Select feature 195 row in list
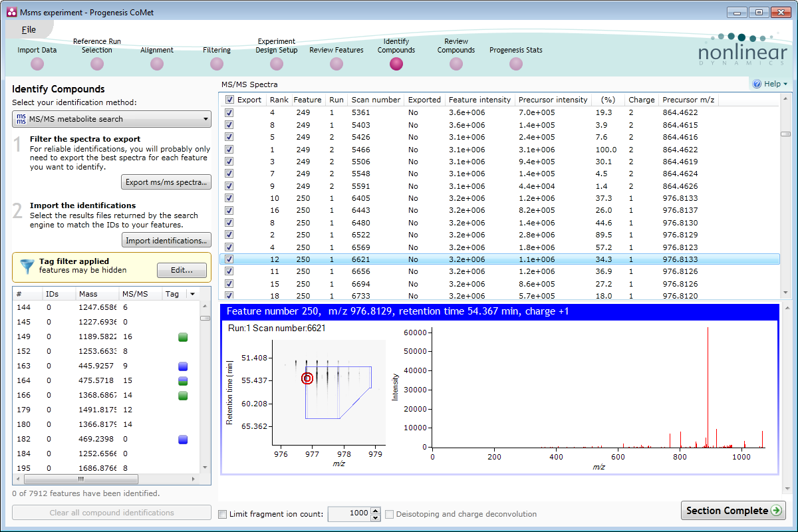Viewport: 798px width, 532px height. [106, 469]
